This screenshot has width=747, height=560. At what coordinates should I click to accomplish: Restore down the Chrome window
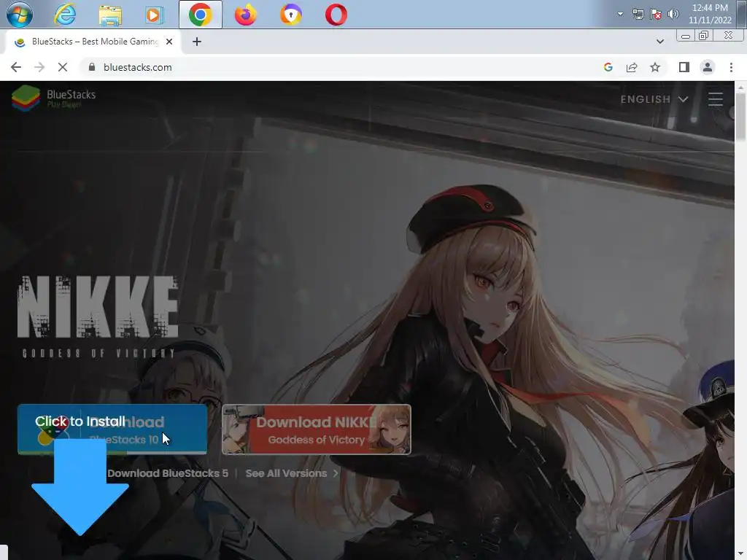click(704, 36)
